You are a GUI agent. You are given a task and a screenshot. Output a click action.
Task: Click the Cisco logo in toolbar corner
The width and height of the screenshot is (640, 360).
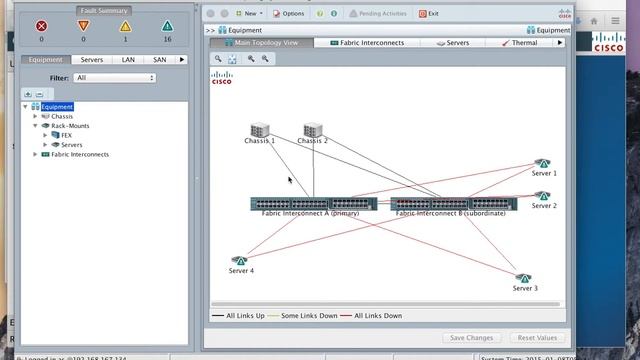[x=565, y=13]
